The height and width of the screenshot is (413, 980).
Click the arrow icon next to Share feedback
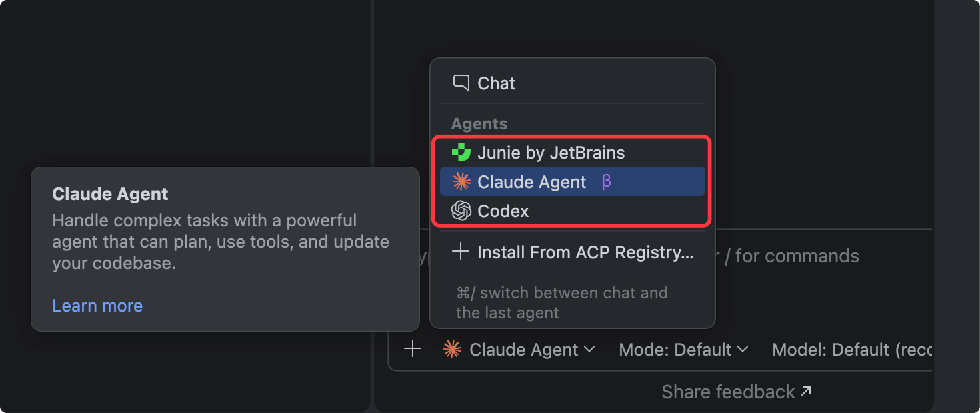pyautogui.click(x=807, y=392)
